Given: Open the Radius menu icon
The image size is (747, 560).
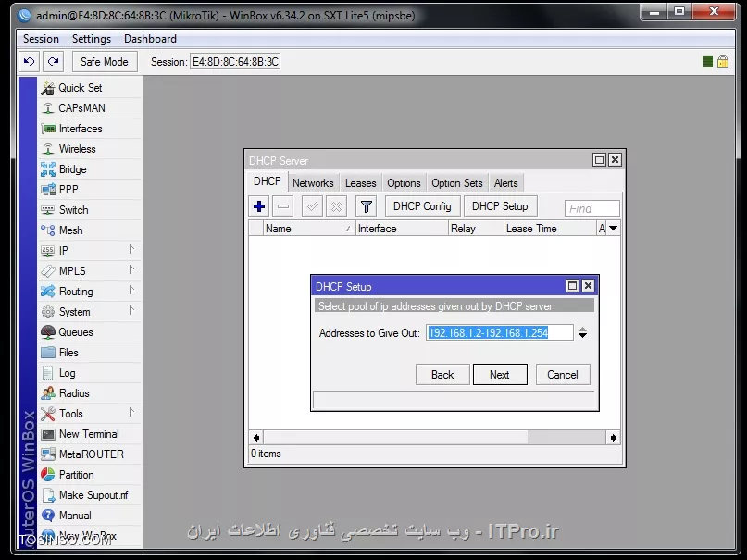Looking at the screenshot, I should [x=47, y=393].
